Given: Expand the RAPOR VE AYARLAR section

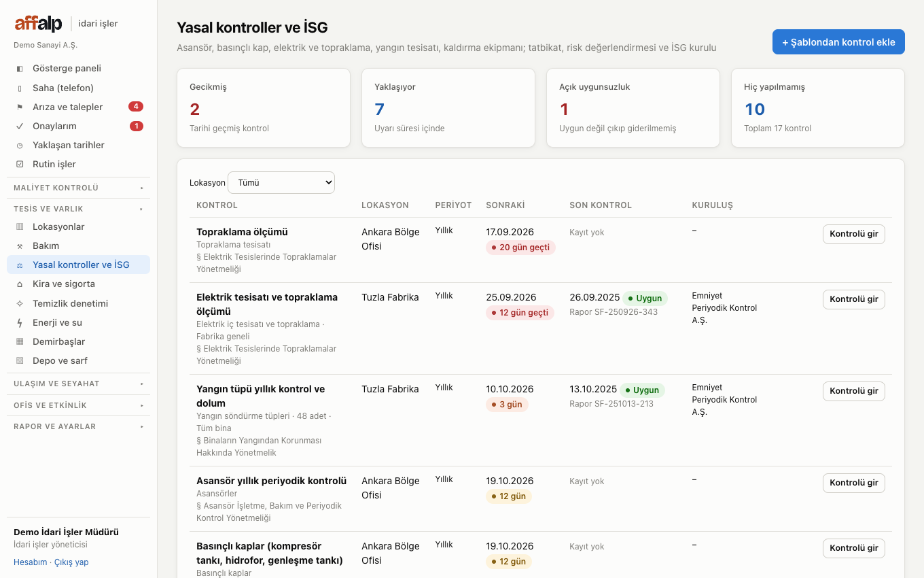Looking at the screenshot, I should (78, 426).
